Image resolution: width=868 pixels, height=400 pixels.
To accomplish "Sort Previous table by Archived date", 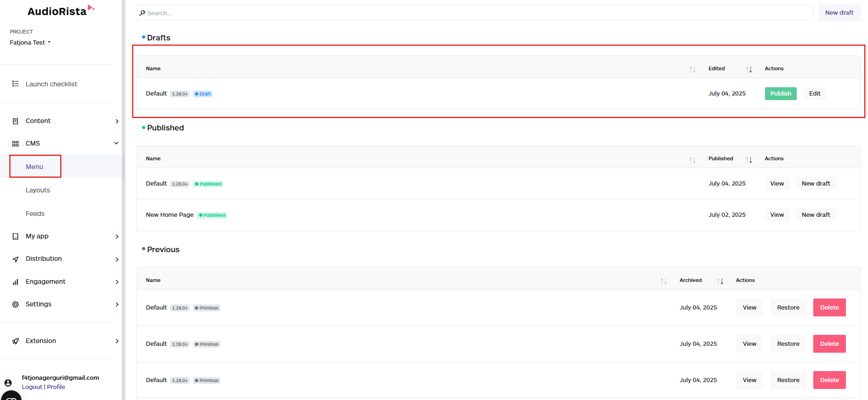I will 720,281.
